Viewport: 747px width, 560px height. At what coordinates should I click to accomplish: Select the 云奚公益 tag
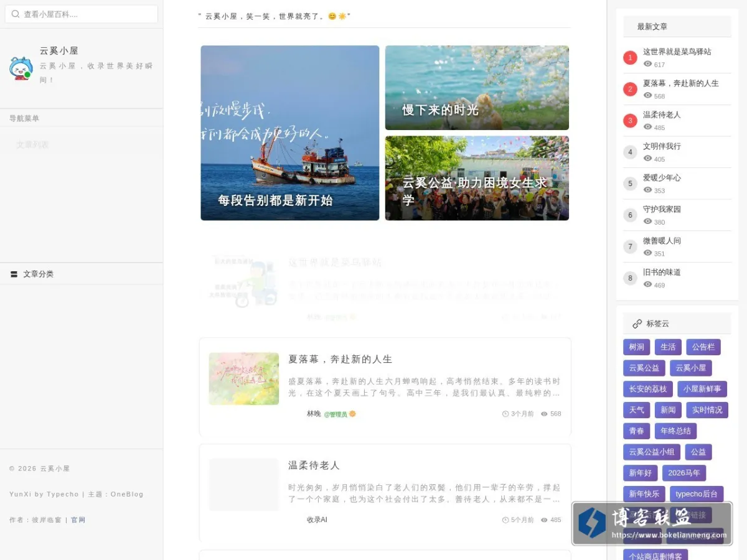tap(644, 368)
